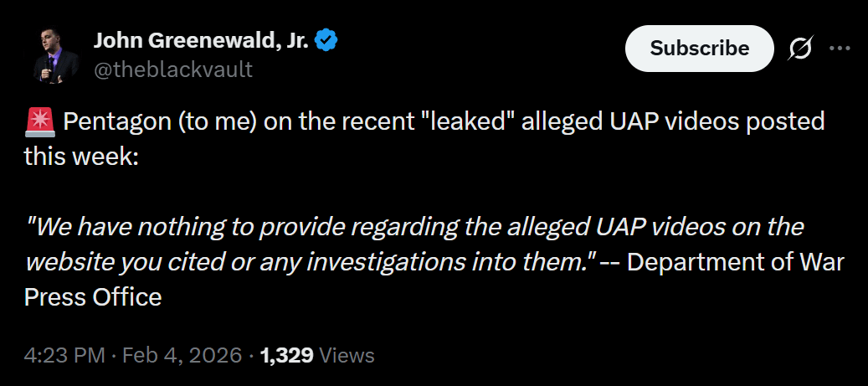Click the Views label
Viewport: 868px width, 386px height.
coord(347,355)
